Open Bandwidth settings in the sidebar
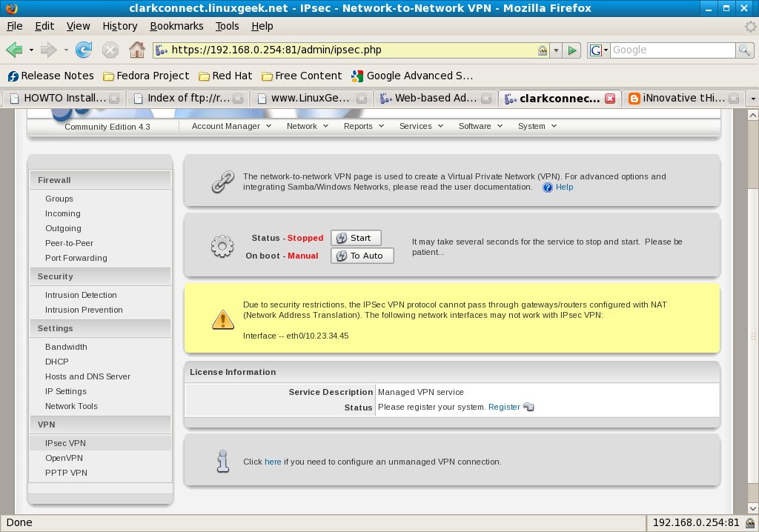This screenshot has width=759, height=532. coord(66,347)
